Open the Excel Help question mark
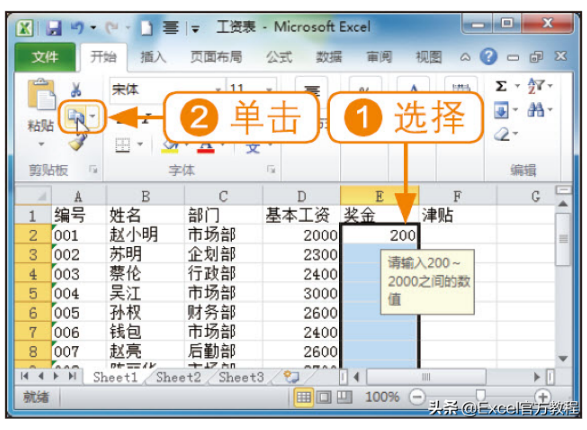Viewport: 587px width, 430px height. (489, 57)
